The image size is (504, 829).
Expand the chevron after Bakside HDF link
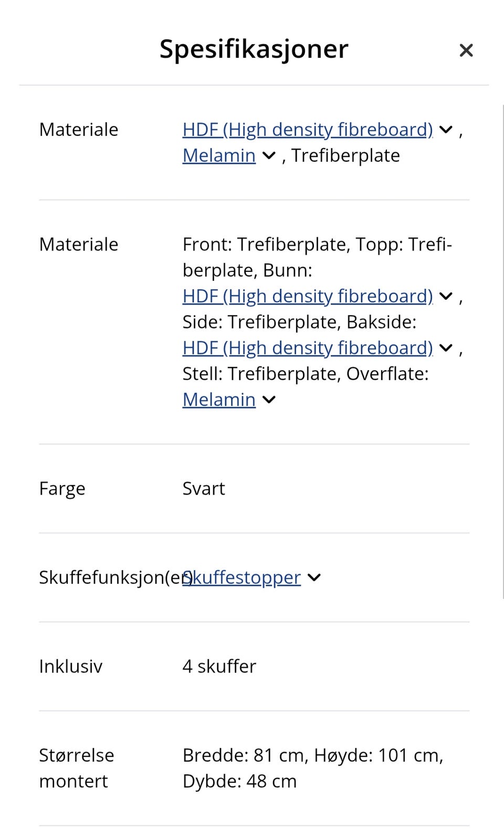tap(445, 348)
